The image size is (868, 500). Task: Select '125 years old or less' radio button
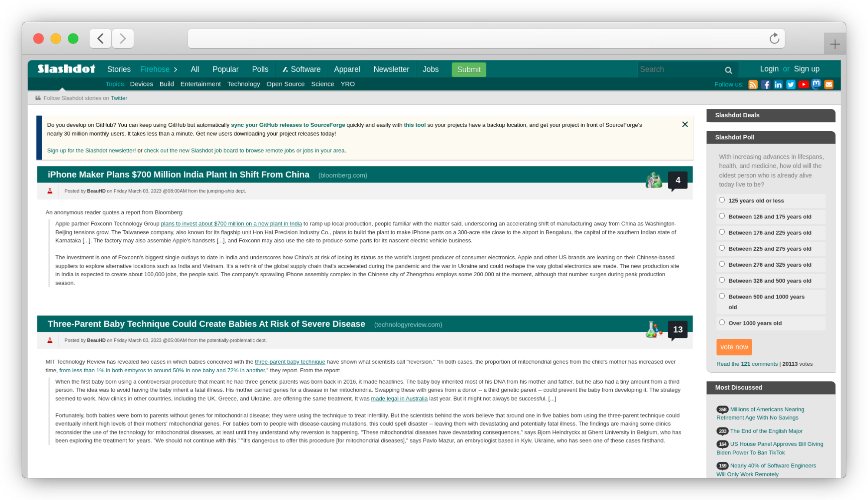[721, 200]
